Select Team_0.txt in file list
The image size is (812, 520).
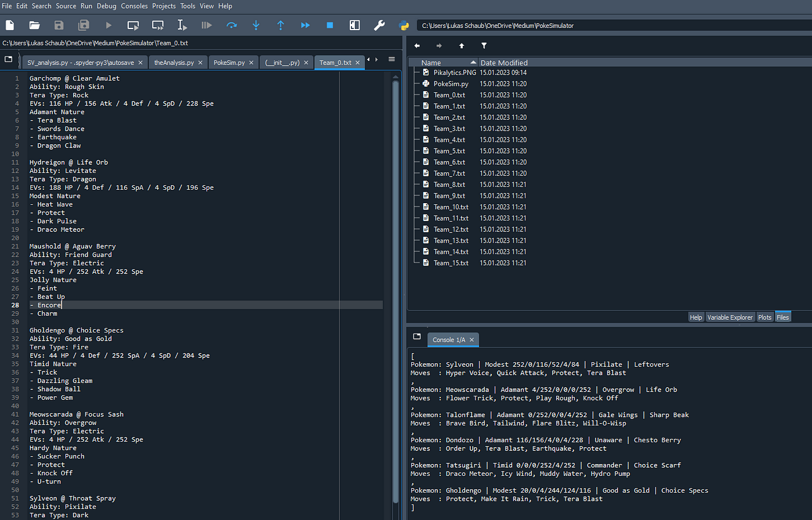449,95
